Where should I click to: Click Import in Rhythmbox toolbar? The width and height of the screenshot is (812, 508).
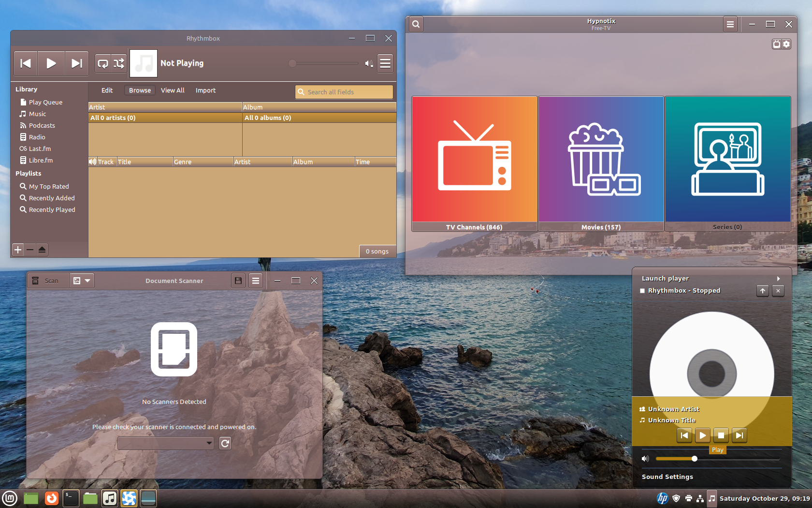click(x=205, y=90)
